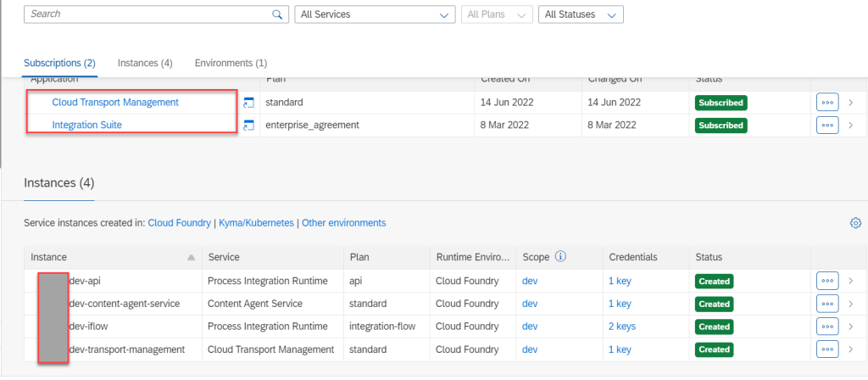Image resolution: width=868 pixels, height=380 pixels.
Task: Open the All Plans dropdown
Action: click(x=497, y=14)
